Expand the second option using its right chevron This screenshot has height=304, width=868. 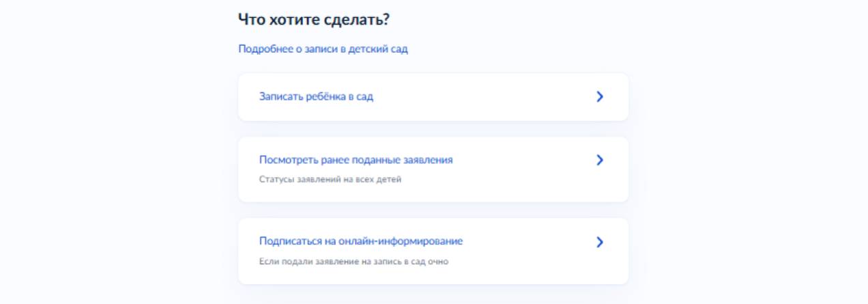[x=600, y=160]
